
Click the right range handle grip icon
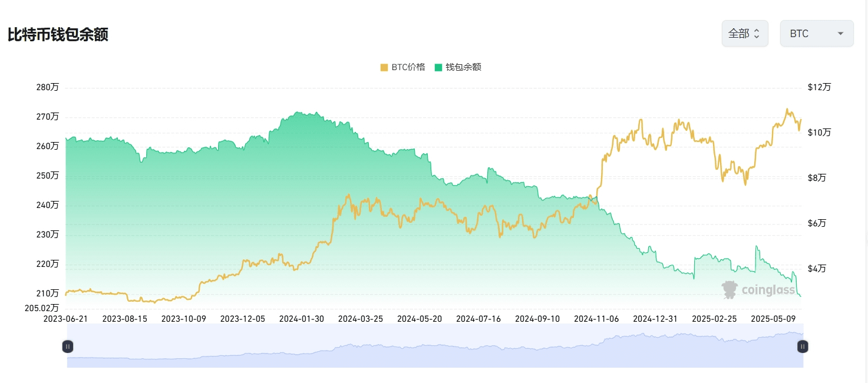point(802,346)
